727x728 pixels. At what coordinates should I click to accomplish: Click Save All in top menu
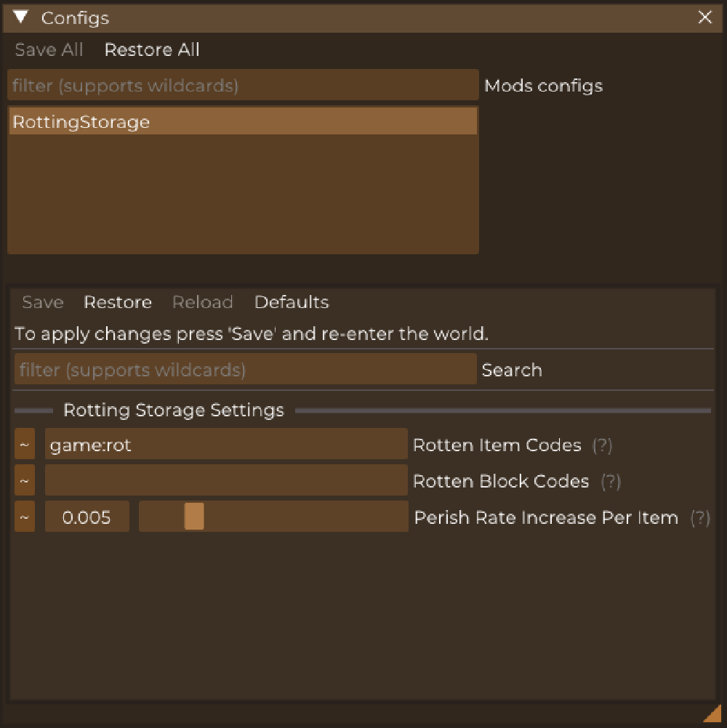click(x=49, y=50)
